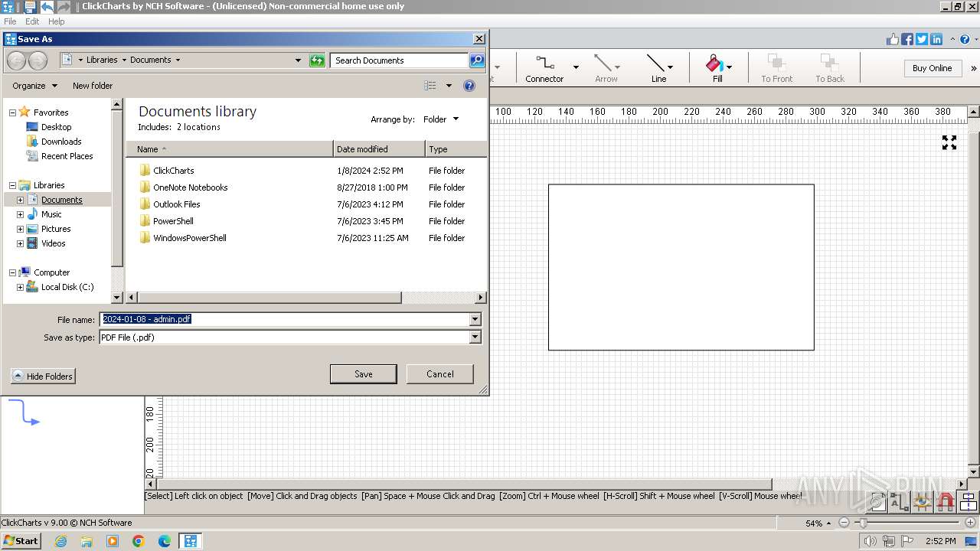Open the File menu

pos(10,21)
